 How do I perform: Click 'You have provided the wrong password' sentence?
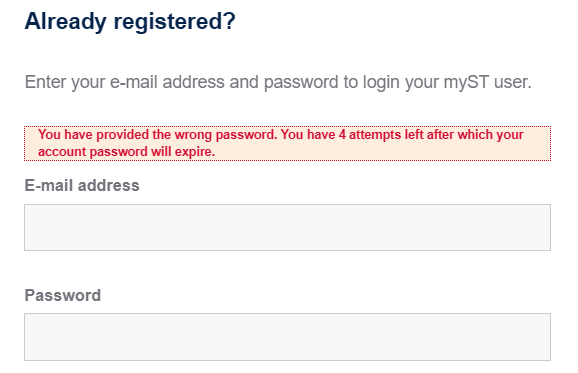coord(157,135)
